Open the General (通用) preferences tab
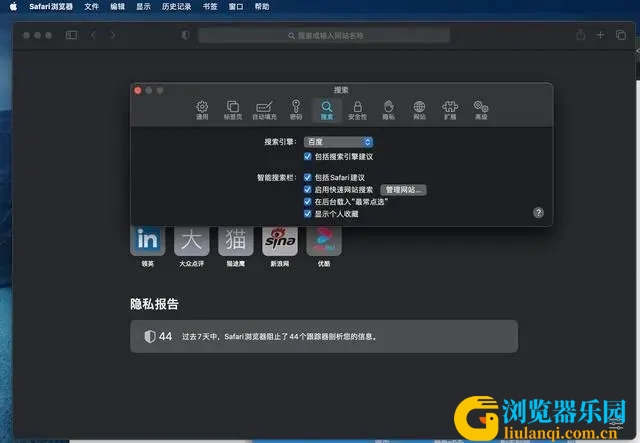Image resolution: width=640 pixels, height=443 pixels. tap(202, 110)
